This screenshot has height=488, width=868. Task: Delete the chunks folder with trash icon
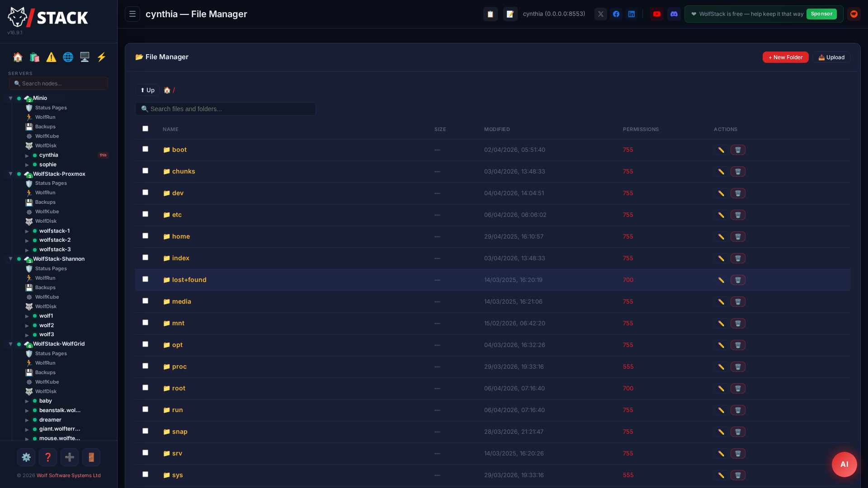738,172
